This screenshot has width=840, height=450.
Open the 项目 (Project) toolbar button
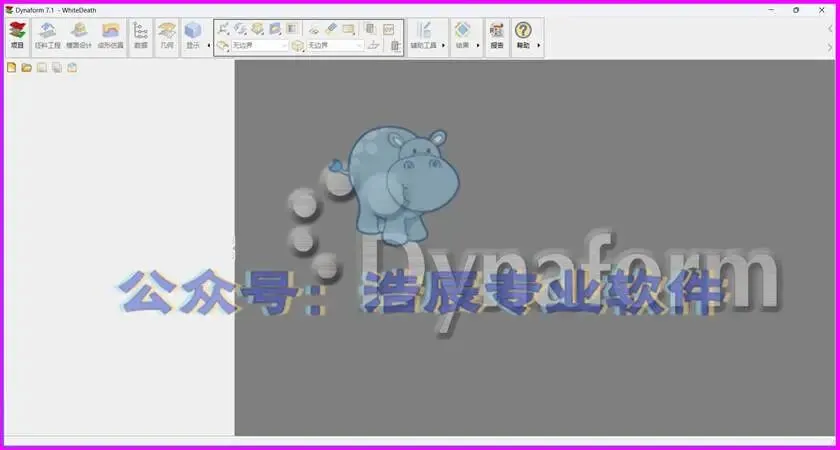pos(18,36)
